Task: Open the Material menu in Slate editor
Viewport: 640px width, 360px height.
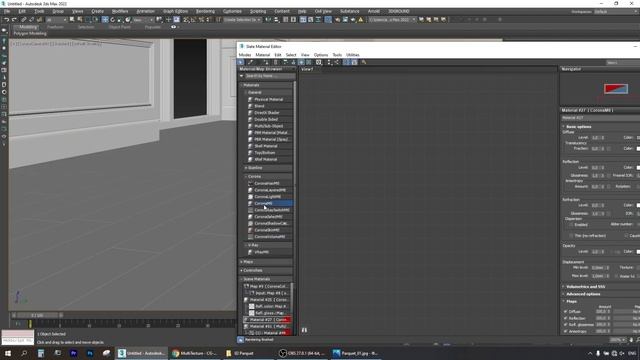Action: click(262, 55)
